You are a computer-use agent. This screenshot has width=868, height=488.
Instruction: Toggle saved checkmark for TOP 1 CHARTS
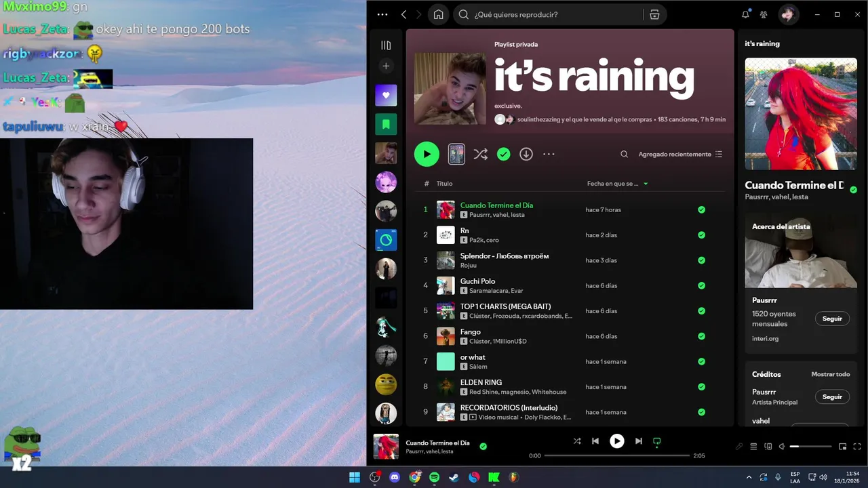tap(701, 310)
